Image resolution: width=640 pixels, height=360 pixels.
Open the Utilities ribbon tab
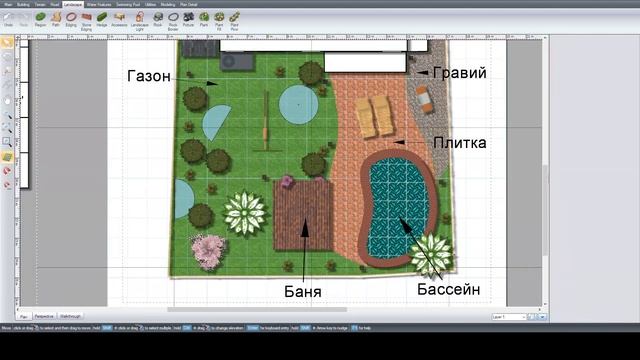pyautogui.click(x=151, y=4)
